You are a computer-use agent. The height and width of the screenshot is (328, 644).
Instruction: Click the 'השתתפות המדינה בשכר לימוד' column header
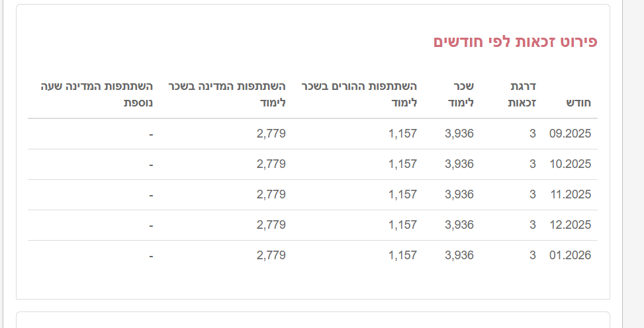click(227, 95)
